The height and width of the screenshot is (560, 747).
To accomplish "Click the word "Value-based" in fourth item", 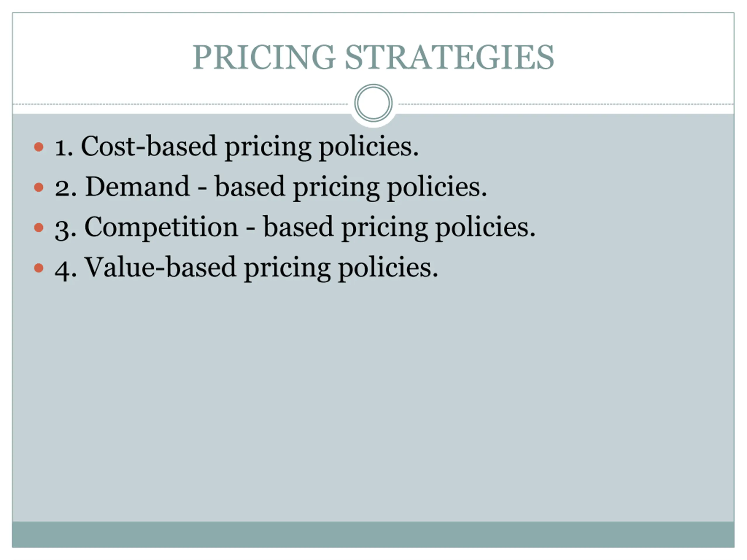I will pos(160,267).
